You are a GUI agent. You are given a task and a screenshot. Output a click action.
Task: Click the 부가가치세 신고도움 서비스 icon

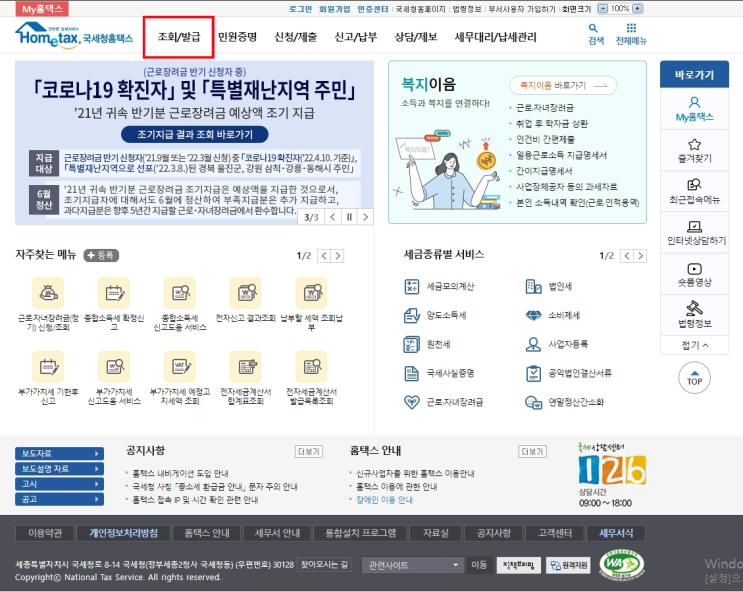114,367
